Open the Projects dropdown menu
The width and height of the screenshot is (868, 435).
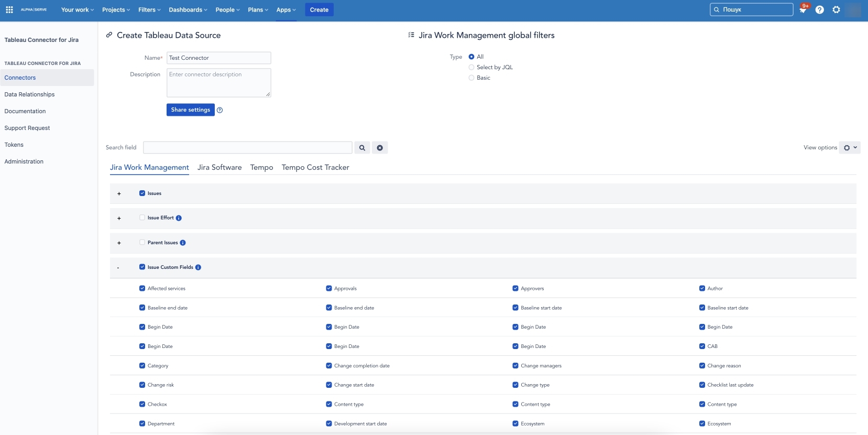(x=116, y=9)
